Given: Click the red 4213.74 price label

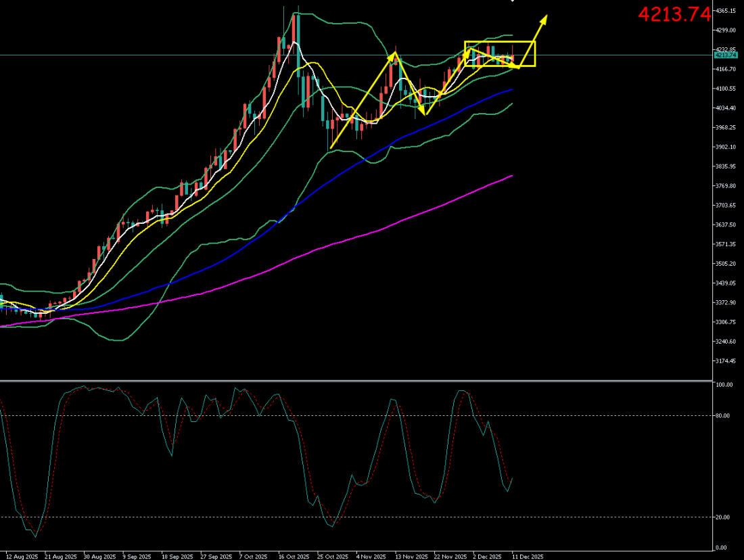Looking at the screenshot, I should [674, 14].
